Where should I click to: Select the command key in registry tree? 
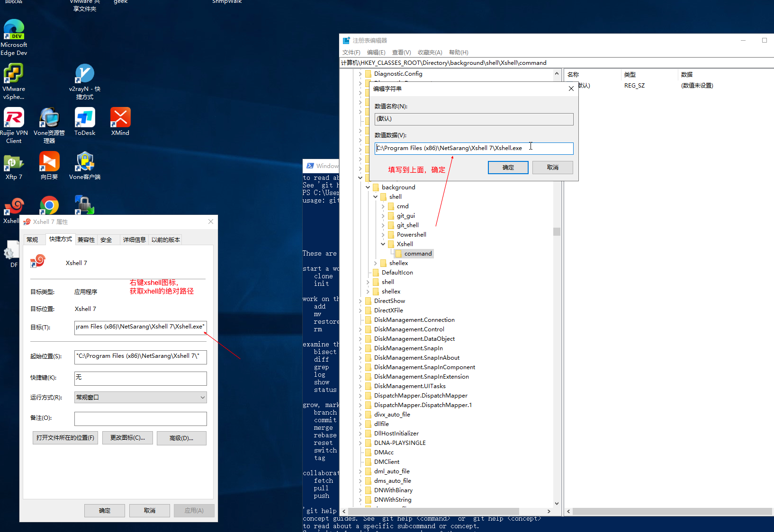[x=418, y=254]
